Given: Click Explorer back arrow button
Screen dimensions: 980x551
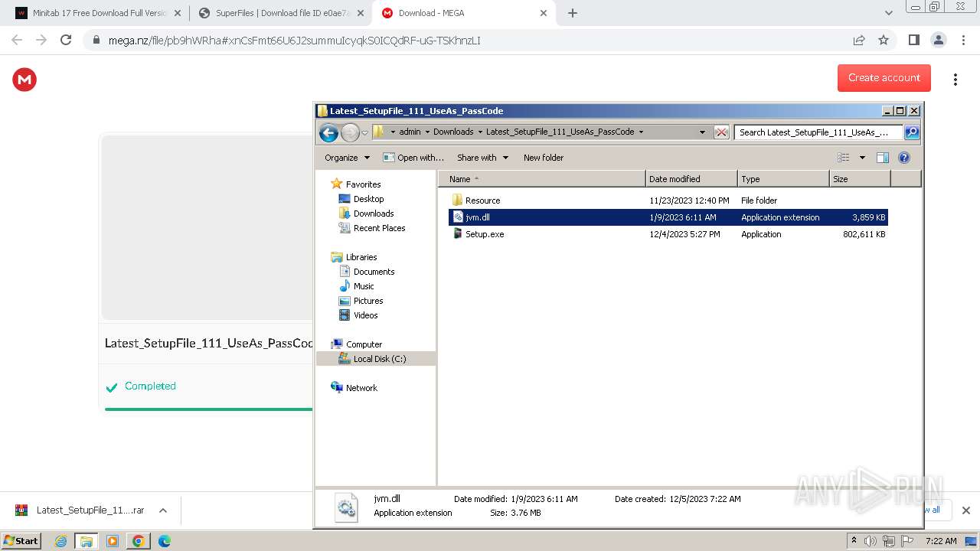Looking at the screenshot, I should [x=328, y=132].
